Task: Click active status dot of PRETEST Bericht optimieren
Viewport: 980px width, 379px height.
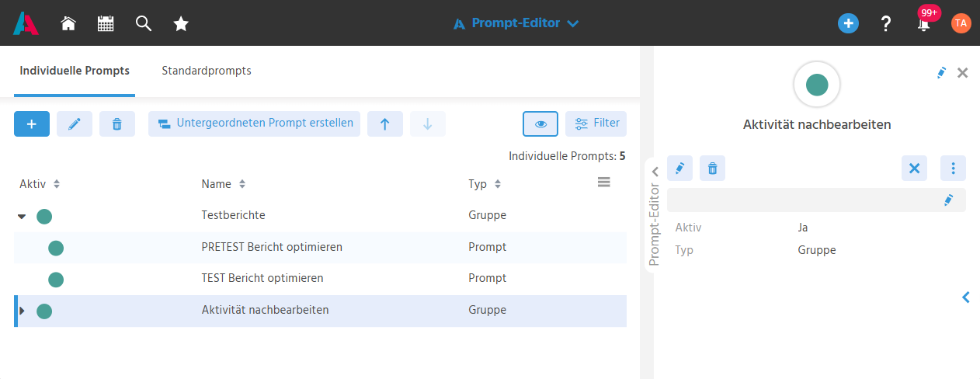Action: (56, 249)
